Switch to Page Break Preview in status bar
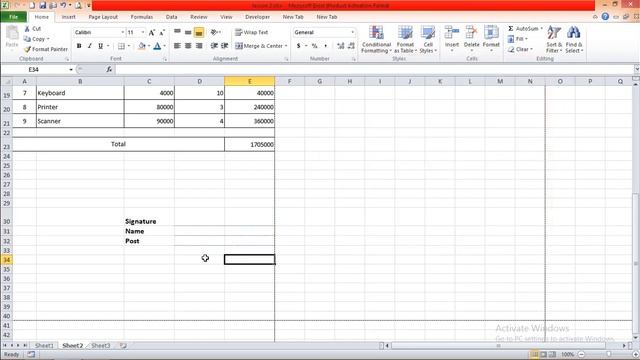 point(552,354)
